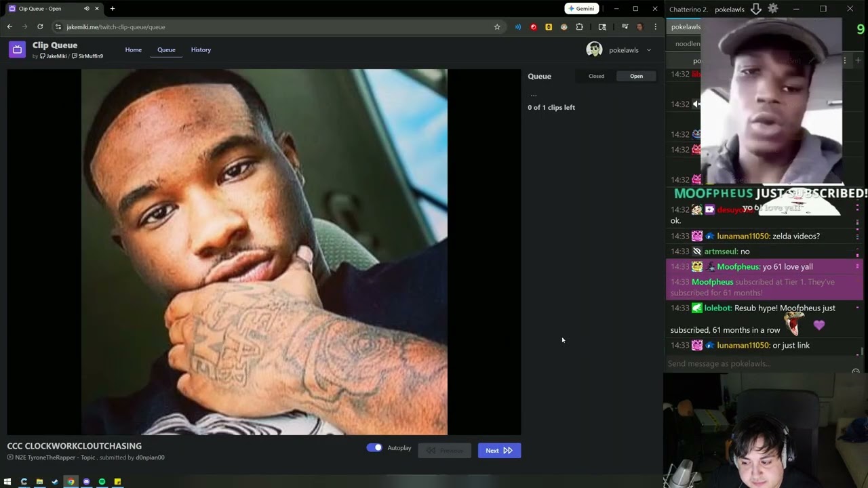Open Gemini from the Chrome title bar
Screen dimensions: 868x488
click(582, 9)
